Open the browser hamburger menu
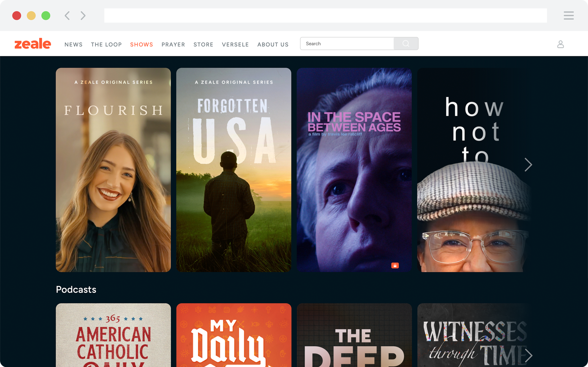This screenshot has height=367, width=588. (569, 16)
